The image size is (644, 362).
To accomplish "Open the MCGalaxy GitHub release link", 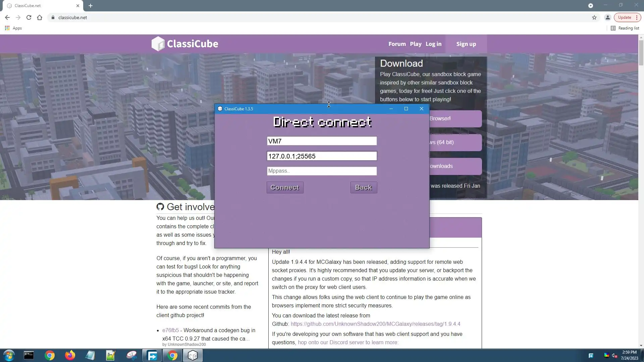I will point(375,324).
